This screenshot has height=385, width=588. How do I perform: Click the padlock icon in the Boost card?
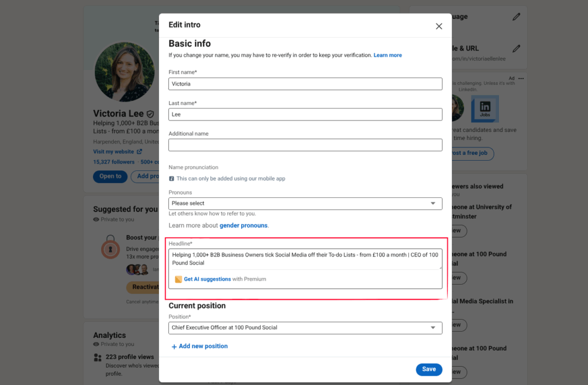(x=110, y=248)
